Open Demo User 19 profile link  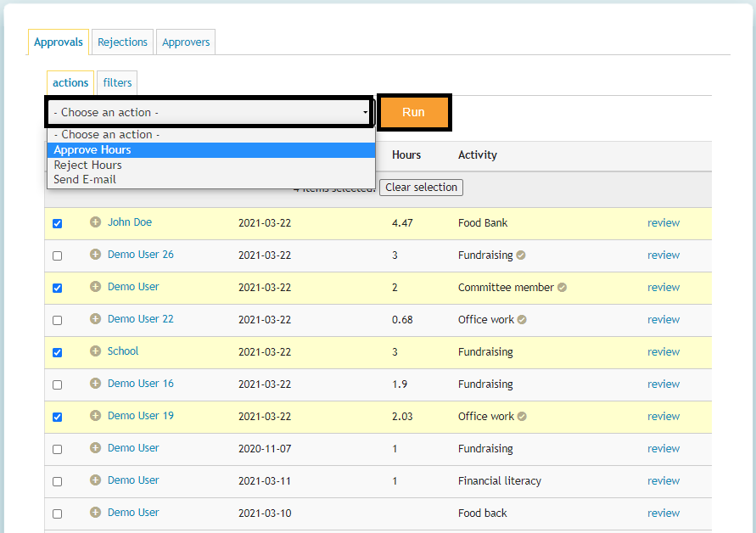pos(140,416)
